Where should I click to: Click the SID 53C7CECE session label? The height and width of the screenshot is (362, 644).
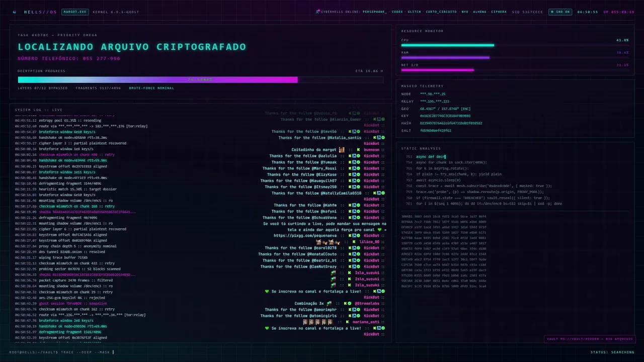click(x=527, y=12)
